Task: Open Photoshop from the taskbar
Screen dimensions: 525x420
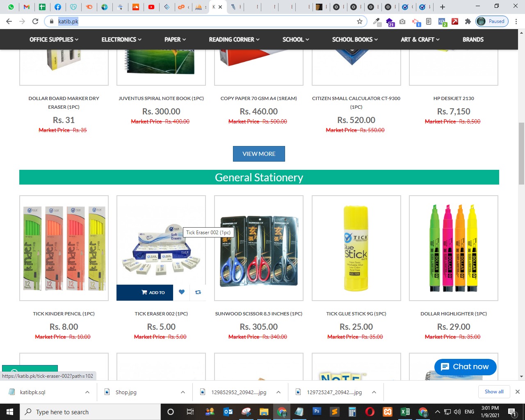Action: click(x=317, y=411)
